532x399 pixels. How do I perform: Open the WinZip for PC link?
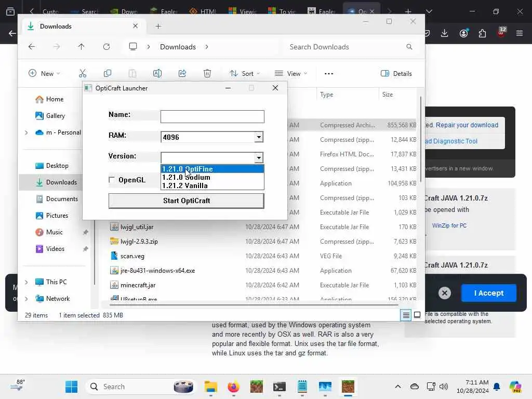point(449,225)
